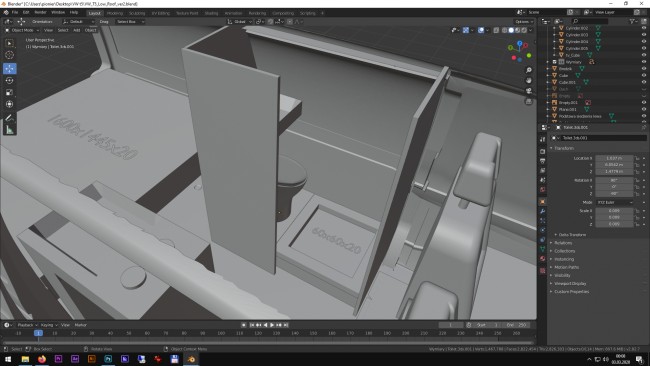Toggle visibility of Empty.001 in outliner
Screen dimensions: 650x366
[644, 102]
